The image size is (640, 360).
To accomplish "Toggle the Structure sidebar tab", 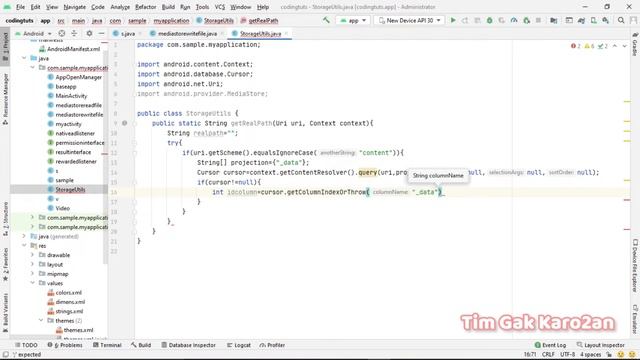I will 5,219.
